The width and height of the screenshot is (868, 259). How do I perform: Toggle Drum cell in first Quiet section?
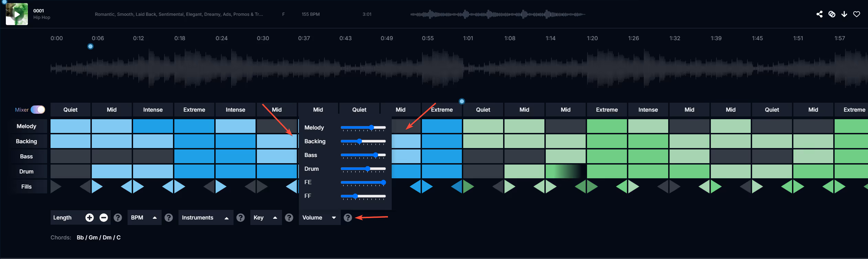(x=70, y=171)
